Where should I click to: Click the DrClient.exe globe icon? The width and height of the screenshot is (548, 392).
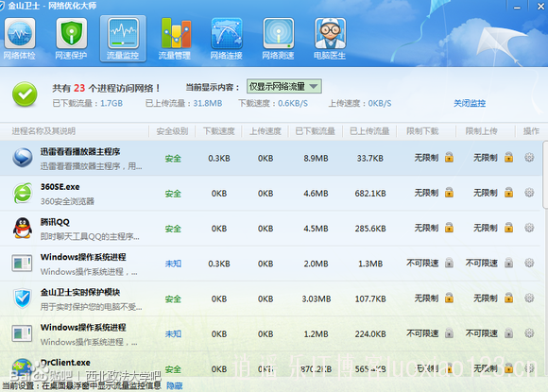point(22,368)
